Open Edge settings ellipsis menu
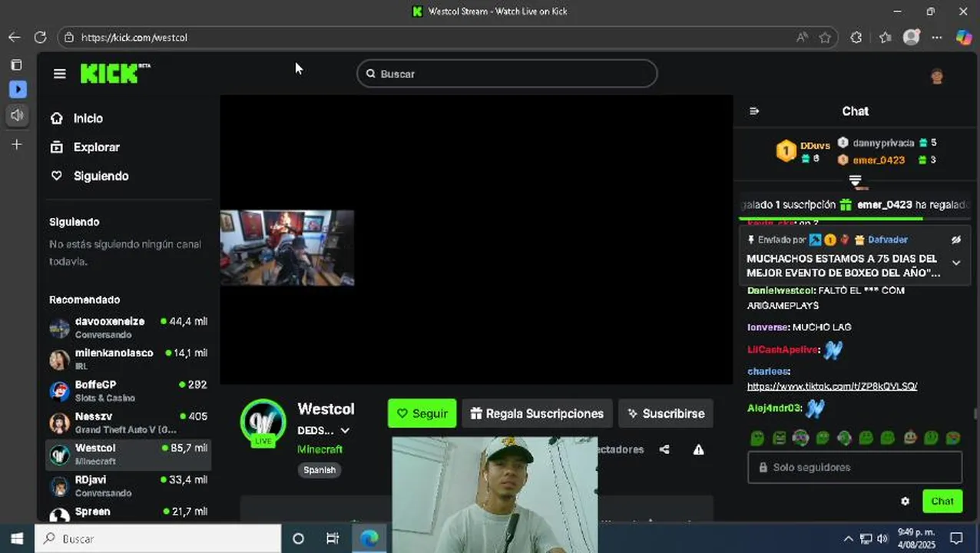This screenshot has height=553, width=980. (937, 37)
